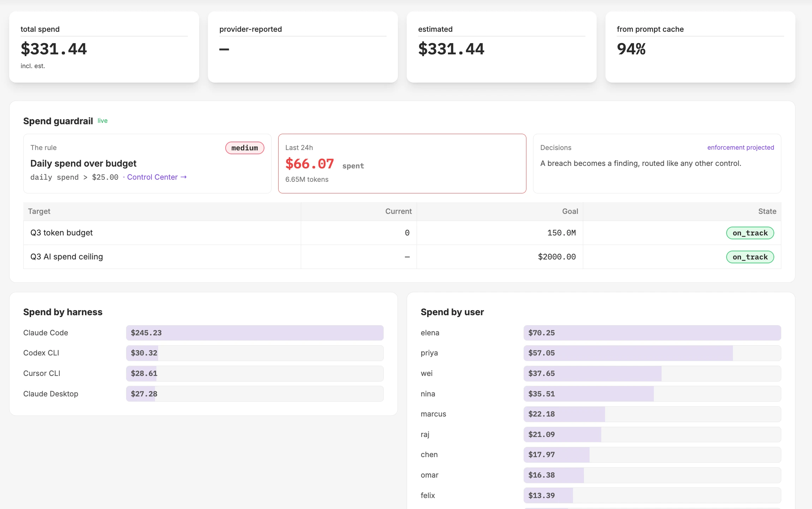The height and width of the screenshot is (509, 812).
Task: Click the Codex CLI $30.32 bar
Action: [x=255, y=353]
